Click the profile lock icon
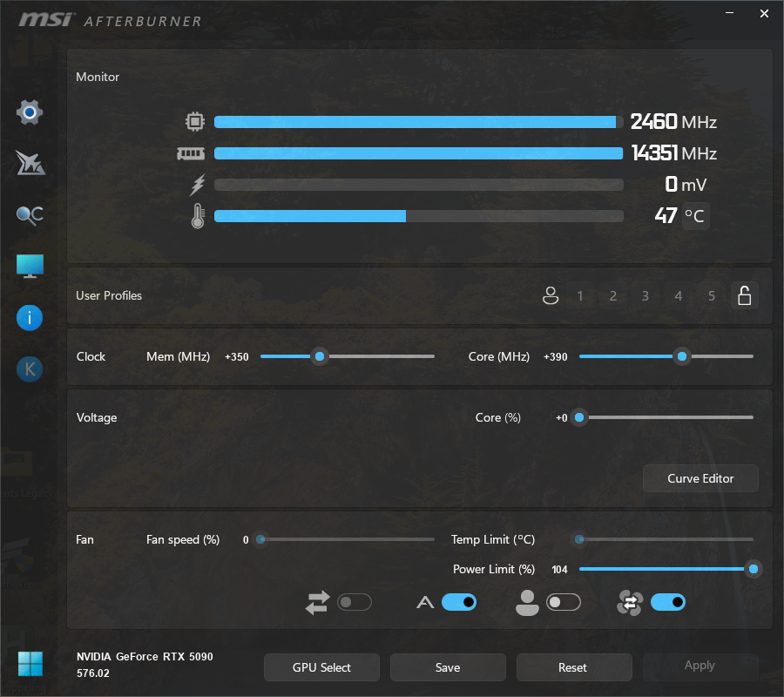Screen dimensions: 784x697 (x=744, y=296)
